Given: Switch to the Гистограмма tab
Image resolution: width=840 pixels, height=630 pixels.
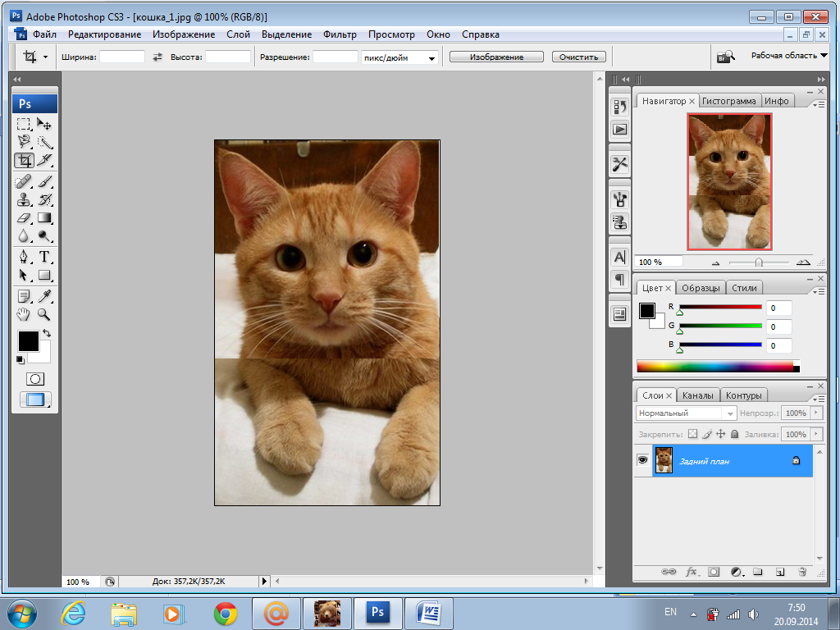Looking at the screenshot, I should click(x=729, y=101).
